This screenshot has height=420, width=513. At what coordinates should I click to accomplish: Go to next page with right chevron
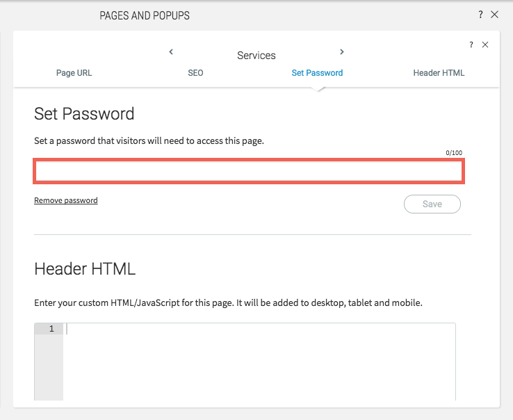[342, 51]
